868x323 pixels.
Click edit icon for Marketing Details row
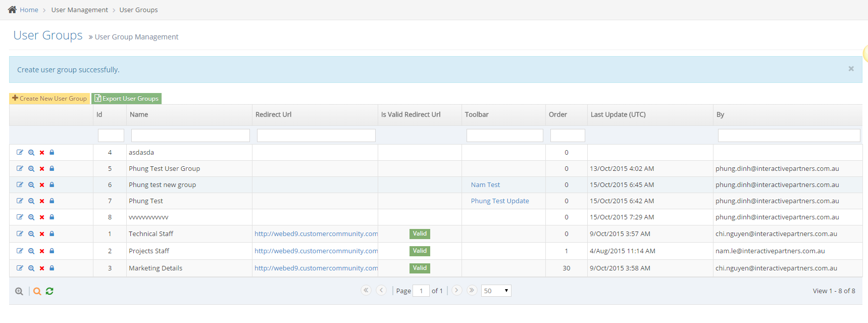tap(20, 268)
